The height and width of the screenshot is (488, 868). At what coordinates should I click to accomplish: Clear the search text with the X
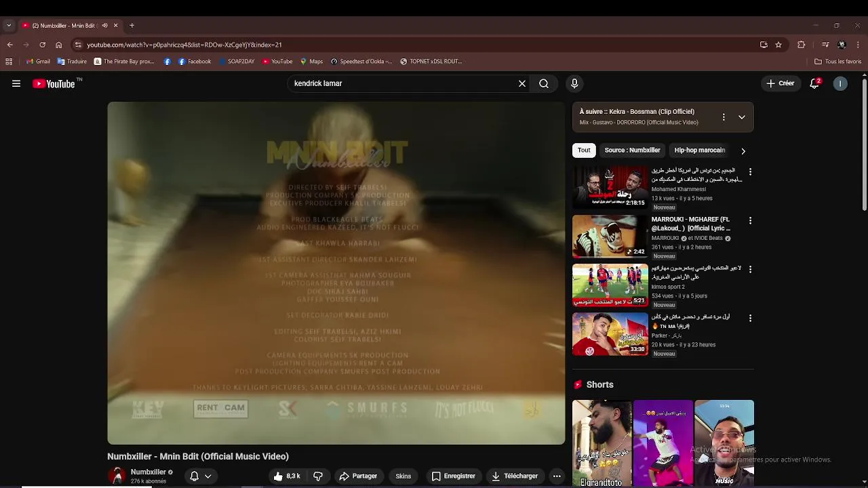[522, 83]
